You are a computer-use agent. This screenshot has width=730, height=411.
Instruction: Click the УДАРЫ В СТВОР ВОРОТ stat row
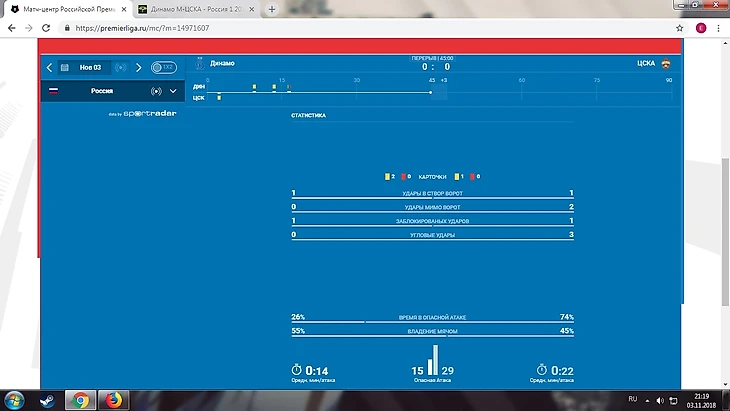[x=433, y=194]
